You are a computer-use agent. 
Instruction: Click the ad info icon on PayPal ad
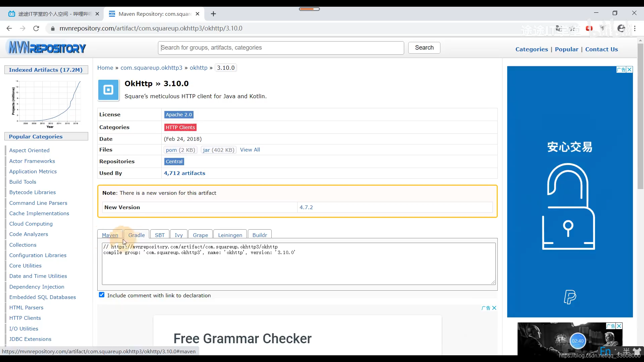click(x=621, y=69)
